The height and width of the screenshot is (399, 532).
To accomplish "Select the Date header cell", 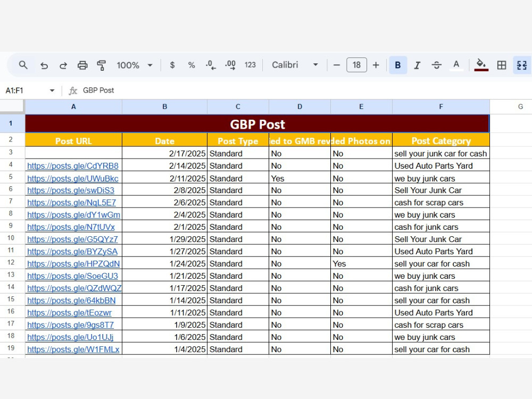I will coord(164,140).
